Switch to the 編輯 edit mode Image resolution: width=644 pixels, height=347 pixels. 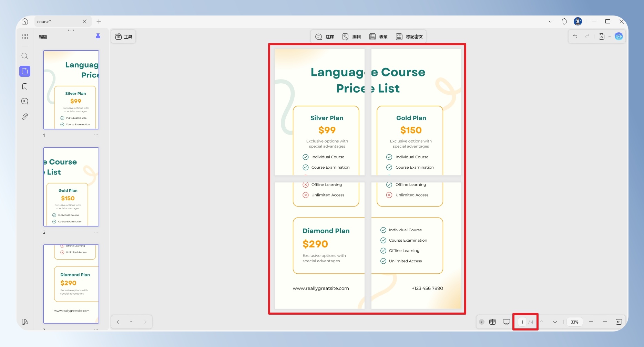point(351,36)
